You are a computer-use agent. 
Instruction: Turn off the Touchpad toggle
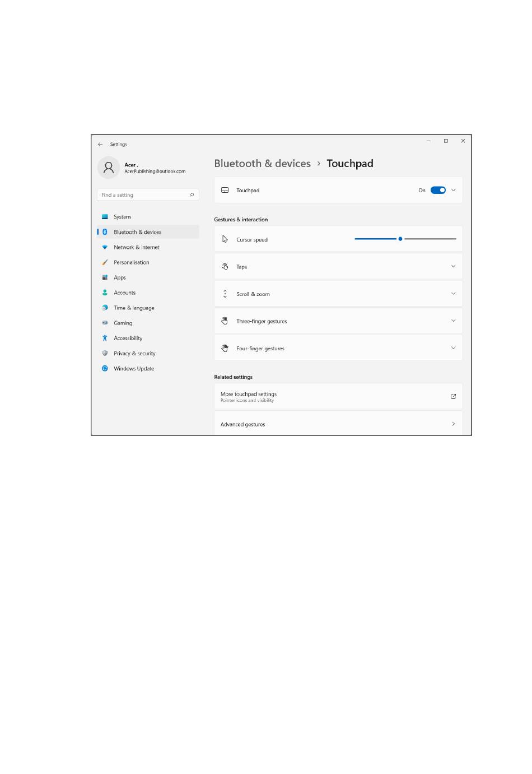tap(438, 191)
